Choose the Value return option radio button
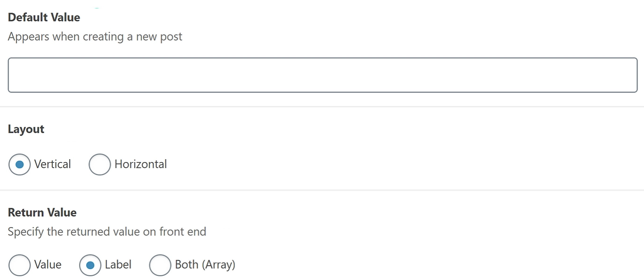This screenshot has width=644, height=280. 20,265
